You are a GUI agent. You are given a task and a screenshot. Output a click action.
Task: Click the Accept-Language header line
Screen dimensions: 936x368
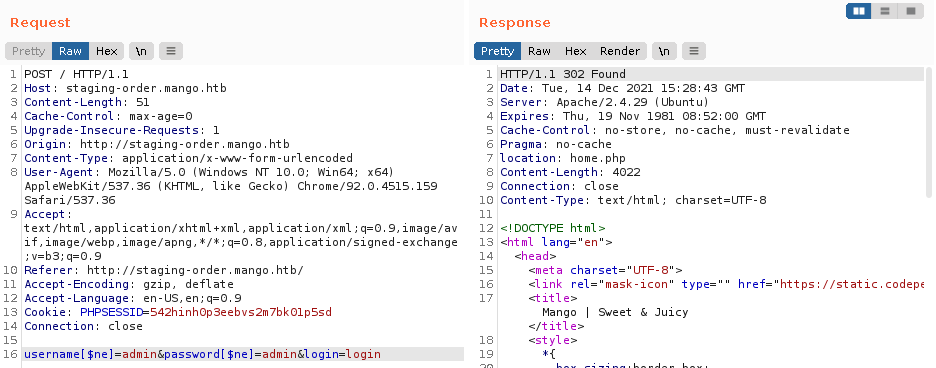133,298
